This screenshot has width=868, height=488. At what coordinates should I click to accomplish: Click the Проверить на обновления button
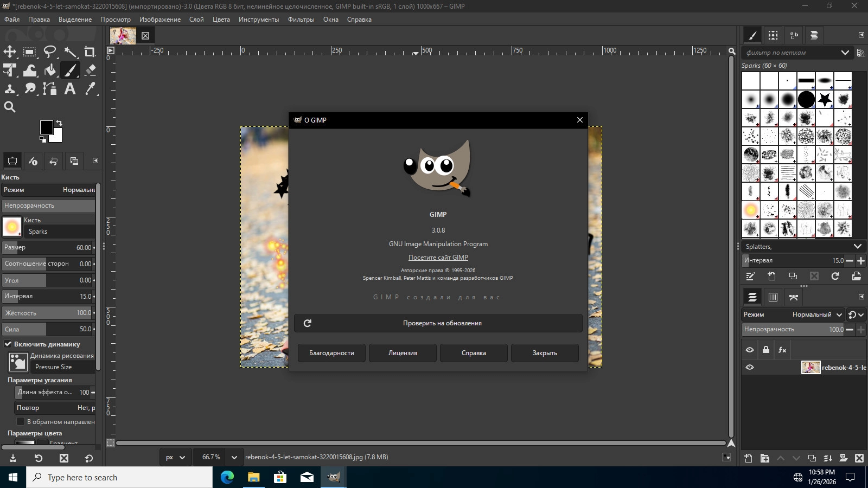tap(438, 323)
